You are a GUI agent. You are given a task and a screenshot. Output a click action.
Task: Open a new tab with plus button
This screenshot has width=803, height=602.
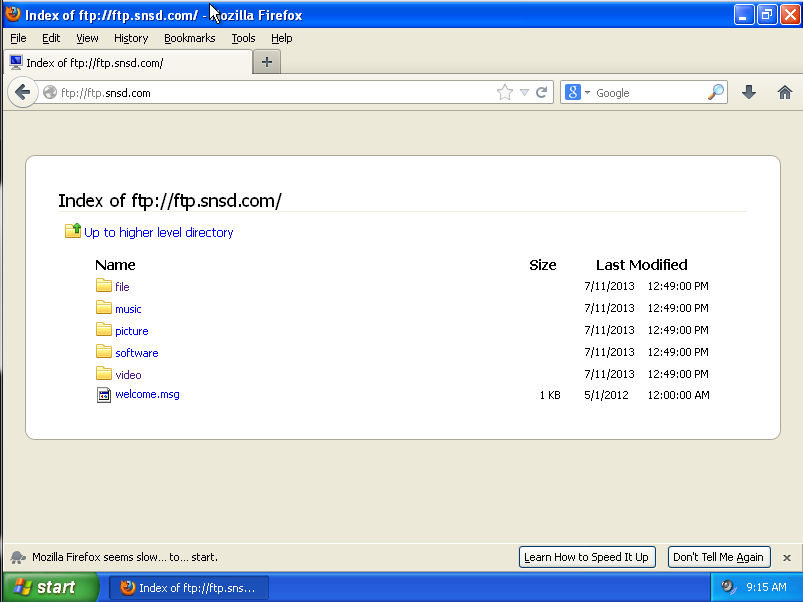267,62
